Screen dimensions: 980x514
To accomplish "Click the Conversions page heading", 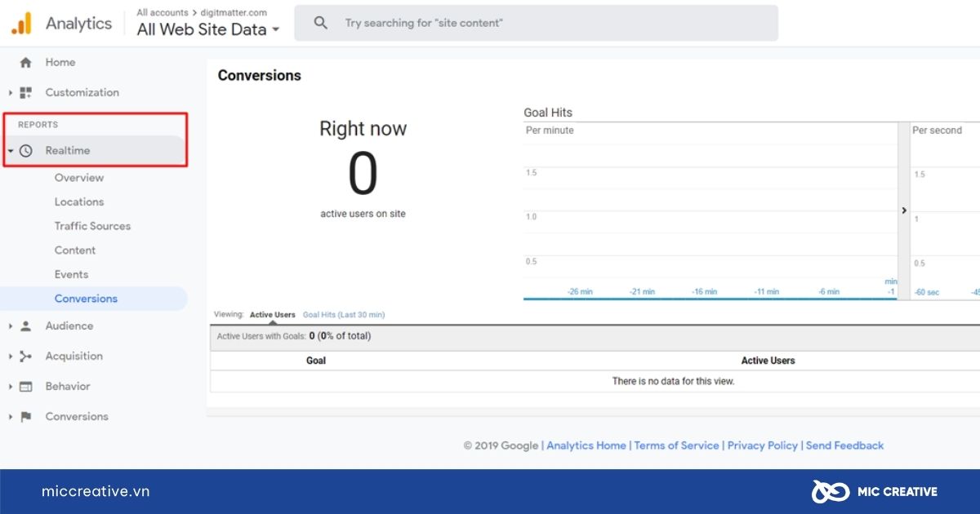I will tap(260, 75).
